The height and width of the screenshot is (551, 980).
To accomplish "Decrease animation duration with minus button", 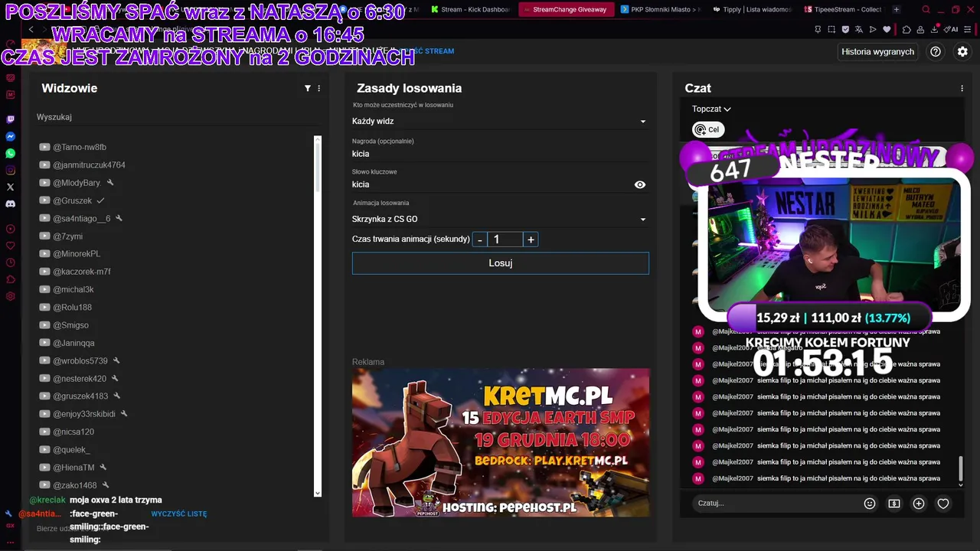I will click(480, 240).
